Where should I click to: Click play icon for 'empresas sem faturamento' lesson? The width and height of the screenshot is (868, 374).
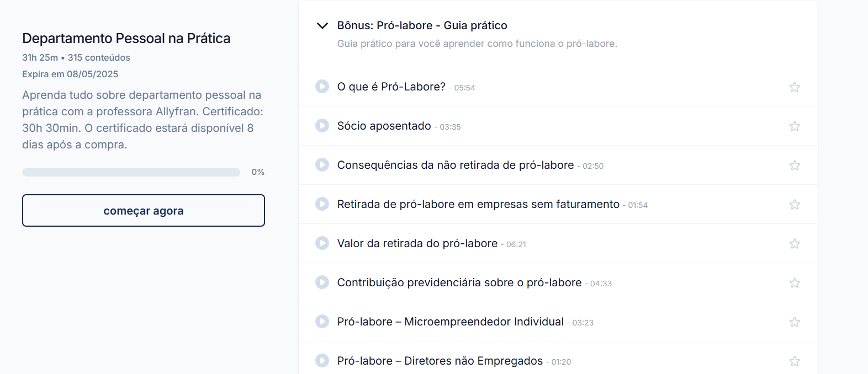322,204
